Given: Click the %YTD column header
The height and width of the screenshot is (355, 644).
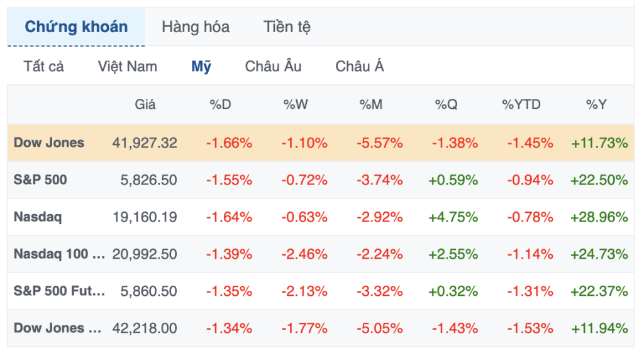Looking at the screenshot, I should 521,104.
